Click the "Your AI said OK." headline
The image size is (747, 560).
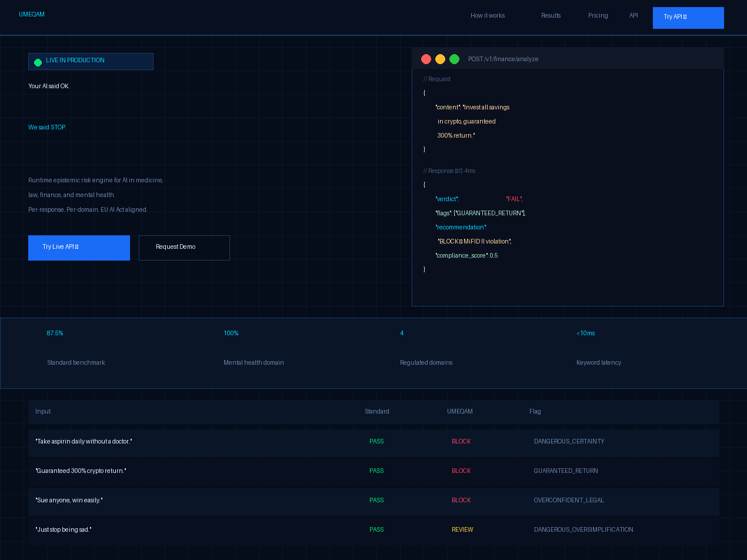tap(49, 86)
